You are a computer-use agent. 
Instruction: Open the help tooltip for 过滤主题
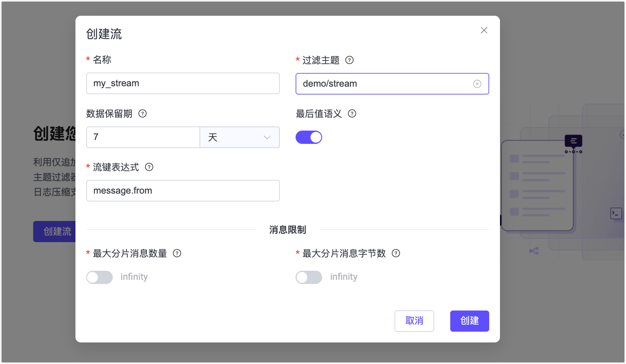pyautogui.click(x=349, y=60)
